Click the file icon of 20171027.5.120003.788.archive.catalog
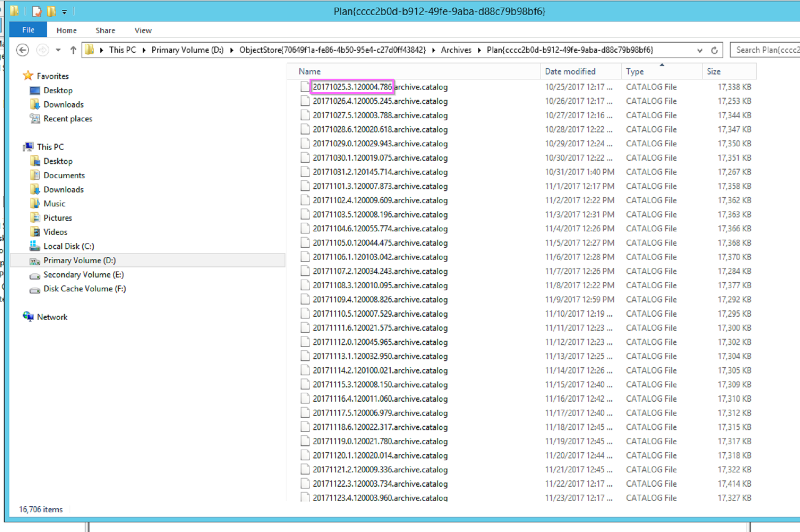The width and height of the screenshot is (800, 532). (x=305, y=115)
